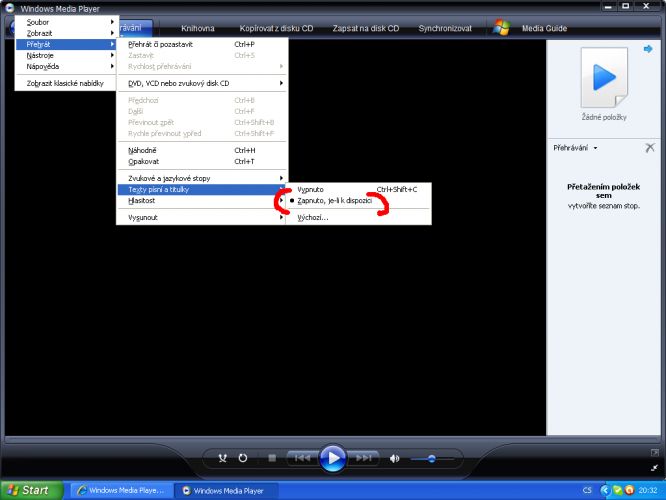Click the Žádné položky play thumbnail
This screenshot has height=500, width=666.
[x=604, y=77]
